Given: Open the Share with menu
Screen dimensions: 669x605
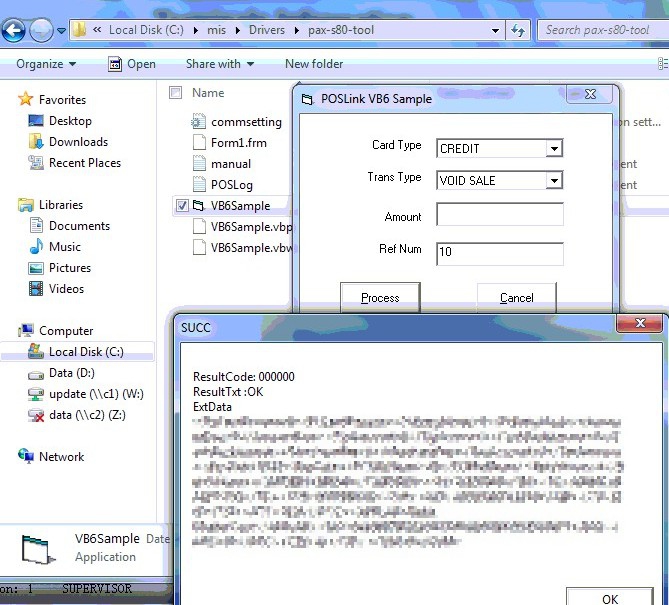Looking at the screenshot, I should 220,64.
